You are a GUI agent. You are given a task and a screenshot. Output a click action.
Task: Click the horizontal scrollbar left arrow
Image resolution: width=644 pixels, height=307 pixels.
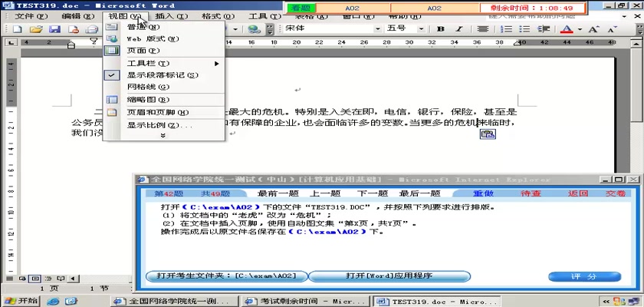click(x=73, y=279)
